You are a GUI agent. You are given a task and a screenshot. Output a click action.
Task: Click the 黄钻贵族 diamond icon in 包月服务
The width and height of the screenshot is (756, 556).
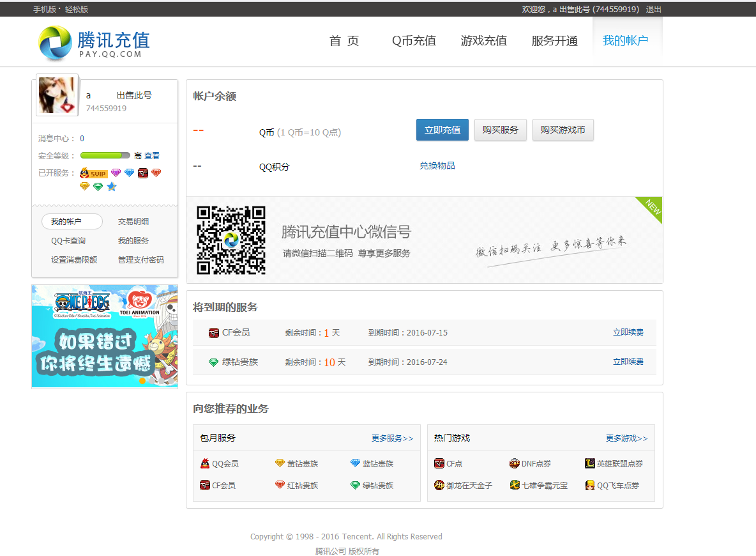click(x=280, y=463)
